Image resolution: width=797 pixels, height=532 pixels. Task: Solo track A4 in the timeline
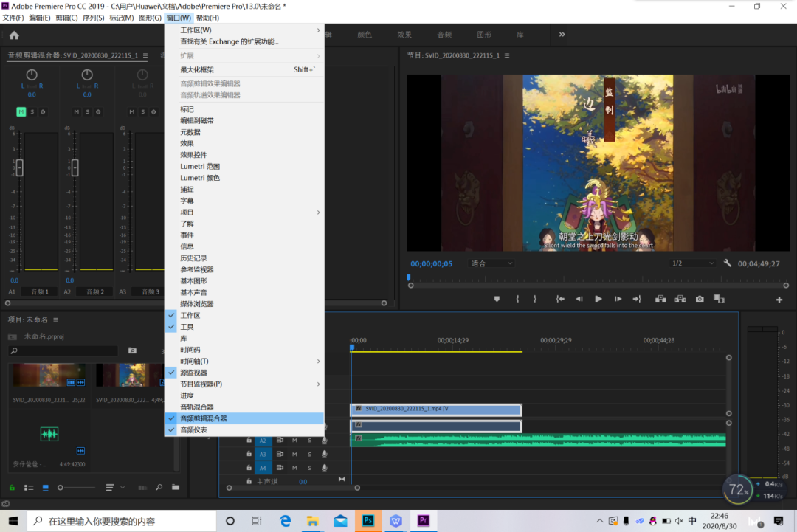coord(309,468)
